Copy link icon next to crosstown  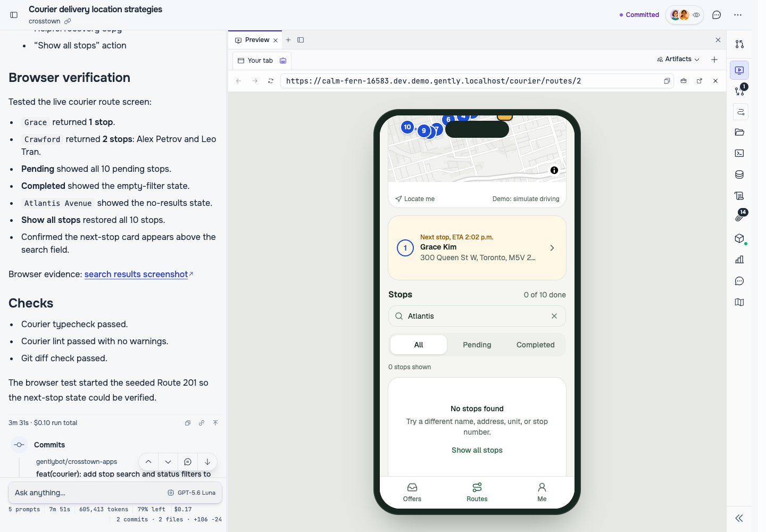68,21
